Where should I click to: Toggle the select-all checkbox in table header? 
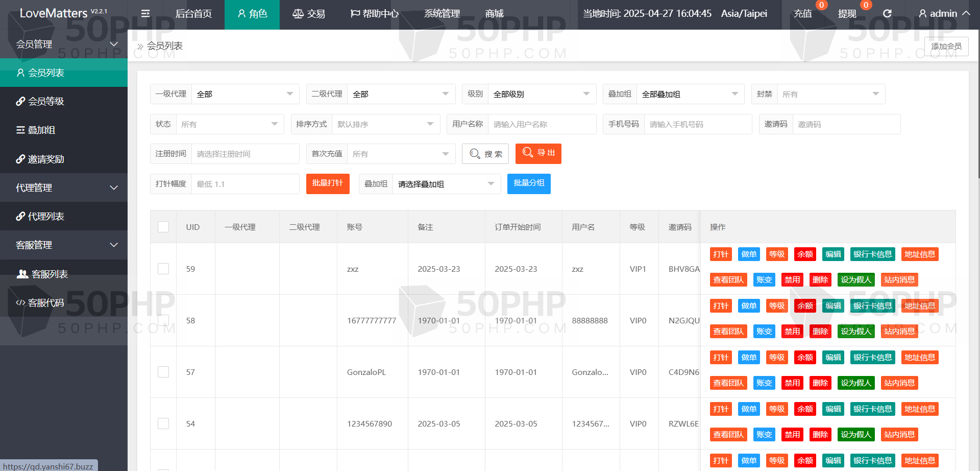click(x=163, y=227)
